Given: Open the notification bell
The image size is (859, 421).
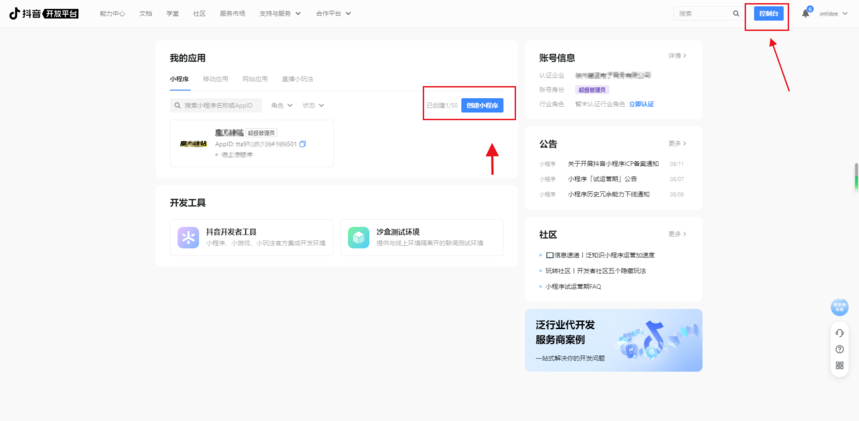Looking at the screenshot, I should tap(805, 14).
